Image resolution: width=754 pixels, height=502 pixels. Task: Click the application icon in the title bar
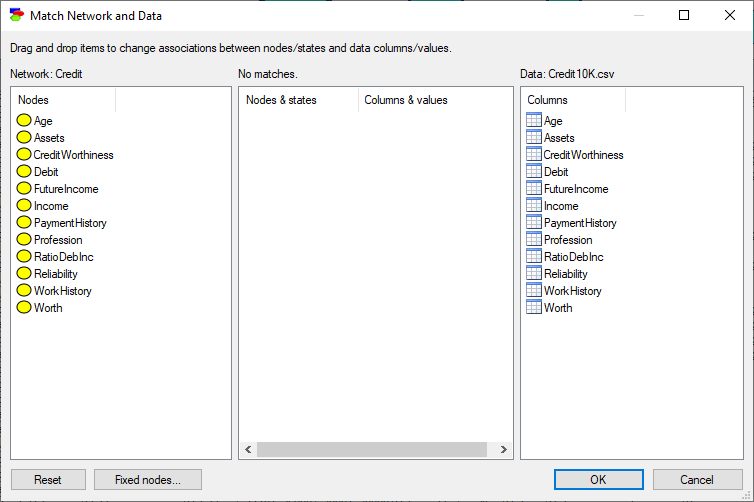click(x=16, y=15)
